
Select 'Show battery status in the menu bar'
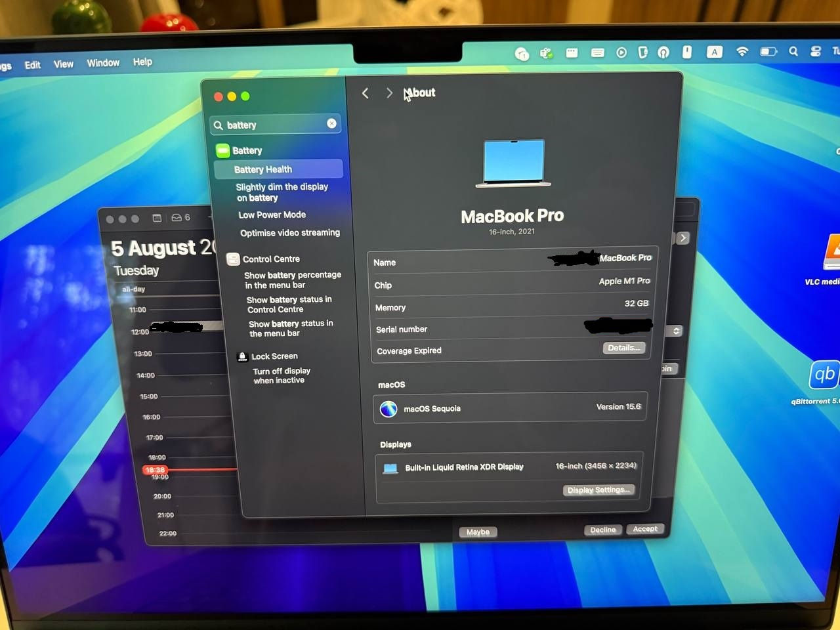tap(291, 329)
